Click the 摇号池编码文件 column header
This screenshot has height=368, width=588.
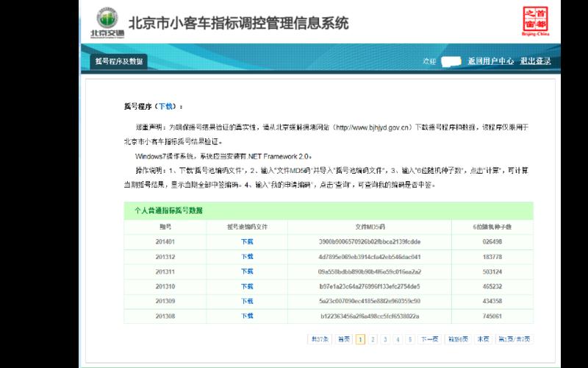[x=247, y=227]
